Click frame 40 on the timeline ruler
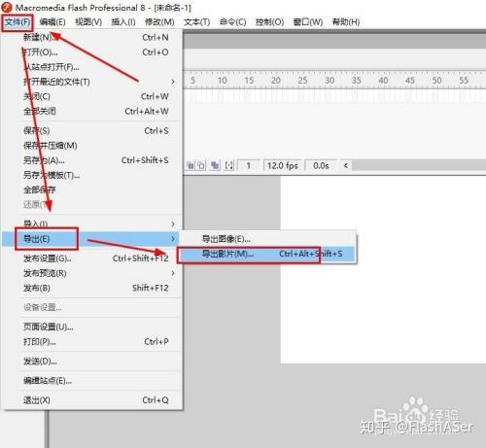Screen dimensions: 486x448 click(383, 81)
